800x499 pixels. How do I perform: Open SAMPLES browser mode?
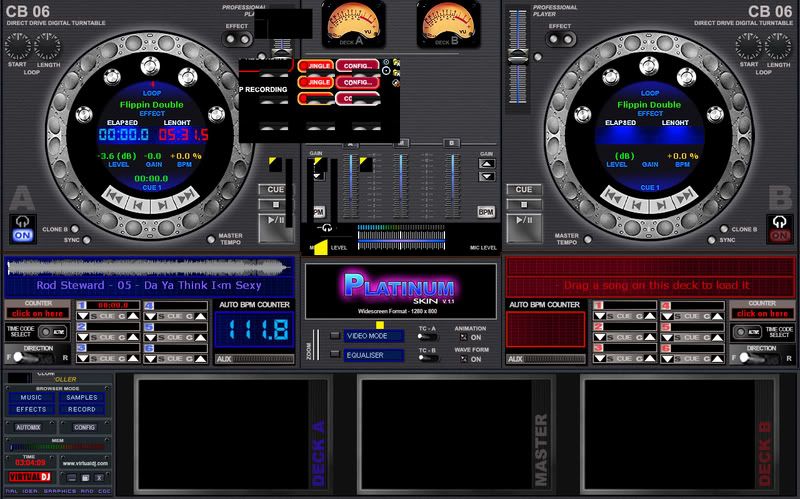[x=82, y=397]
